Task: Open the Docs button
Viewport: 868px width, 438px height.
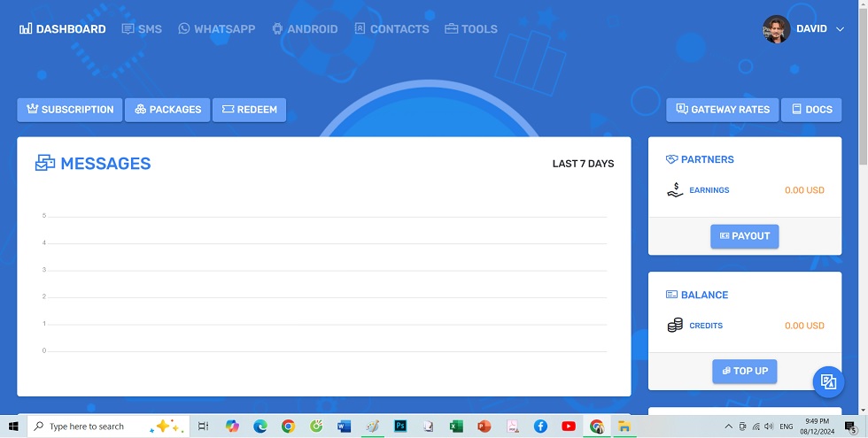Action: point(811,110)
